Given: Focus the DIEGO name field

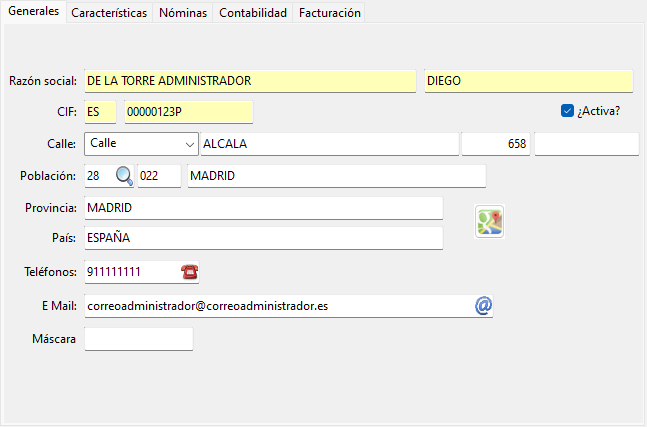Looking at the screenshot, I should coord(529,81).
